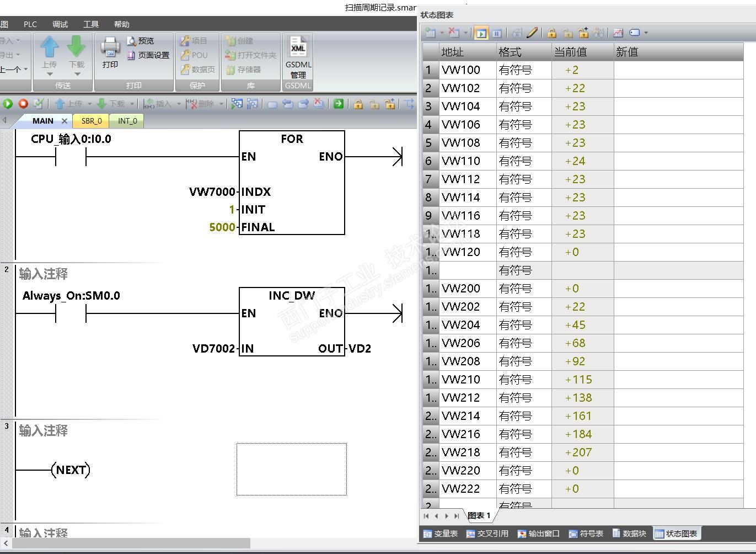
Task: Expand the Download dropdown in editor toolbar
Action: coord(132,104)
